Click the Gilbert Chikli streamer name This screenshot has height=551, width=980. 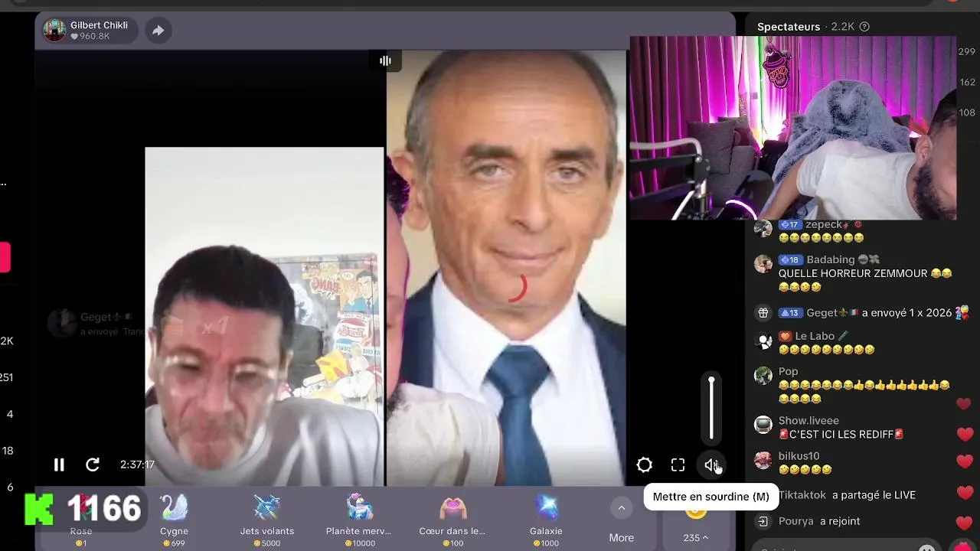pos(99,25)
